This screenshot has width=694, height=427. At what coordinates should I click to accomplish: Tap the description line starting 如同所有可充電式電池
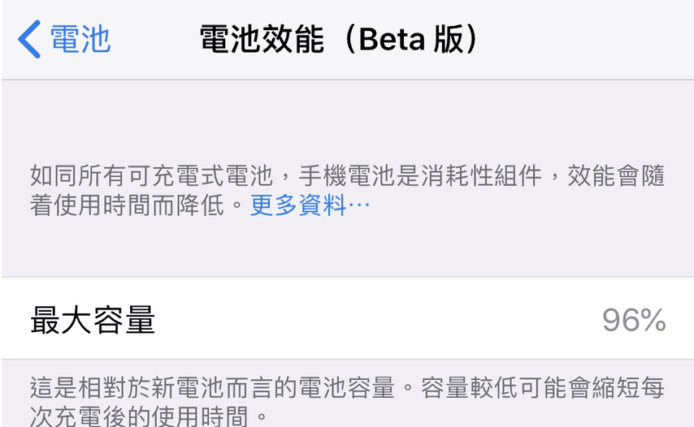pyautogui.click(x=150, y=177)
